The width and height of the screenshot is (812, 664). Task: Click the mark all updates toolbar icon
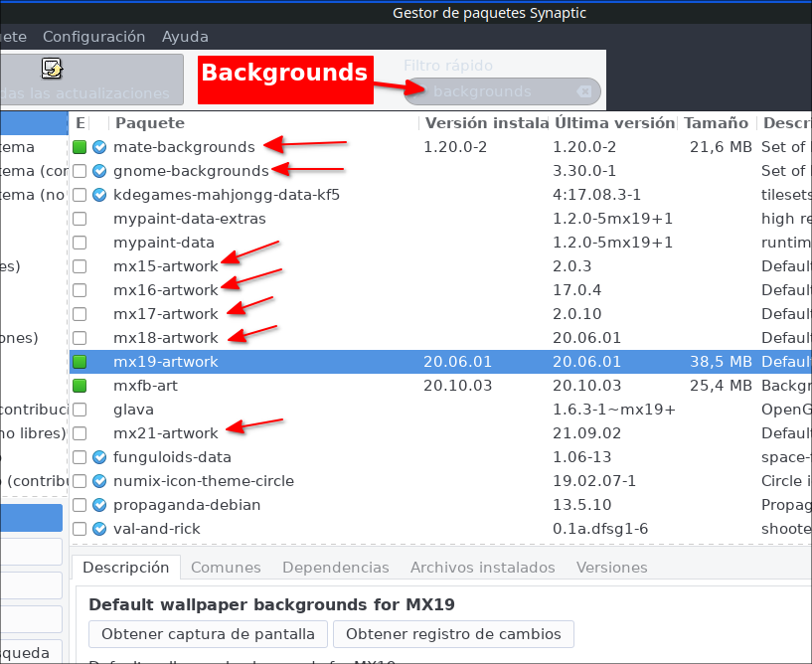click(52, 69)
